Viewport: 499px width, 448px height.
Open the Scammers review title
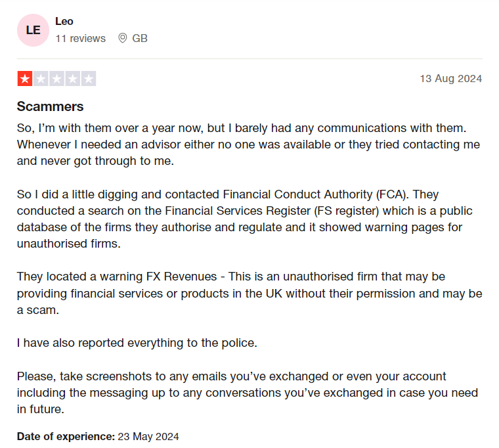pos(51,106)
